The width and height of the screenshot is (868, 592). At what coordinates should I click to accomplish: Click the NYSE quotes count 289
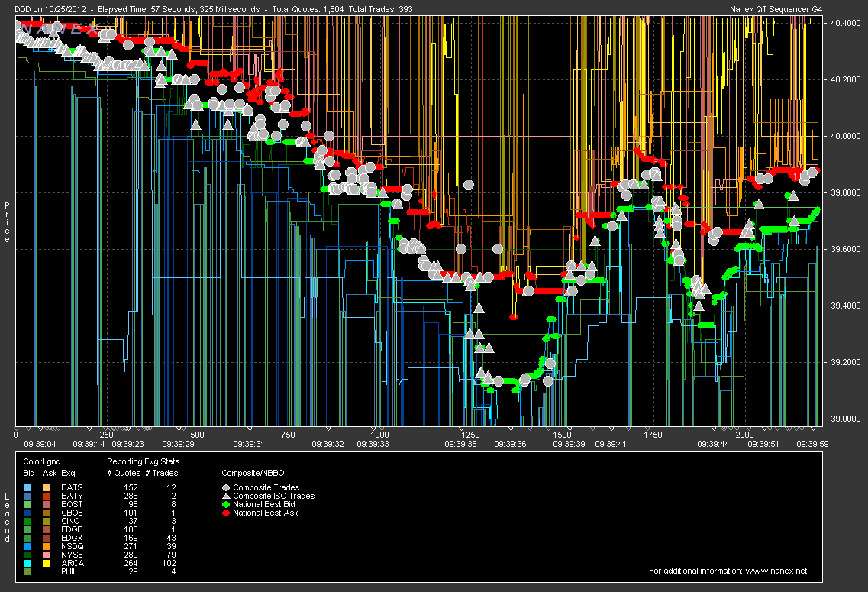[131, 555]
